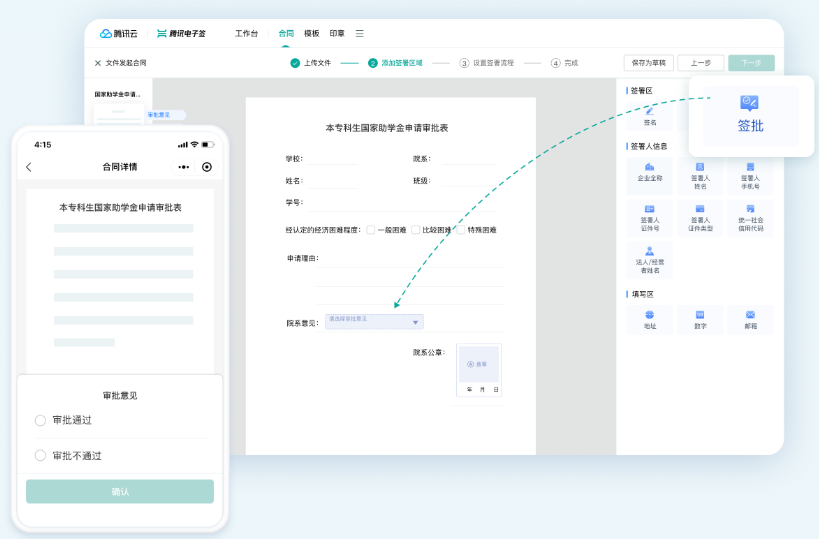Screen dimensions: 819x539
Task: Click the 姓名 input line
Action: tap(332, 181)
